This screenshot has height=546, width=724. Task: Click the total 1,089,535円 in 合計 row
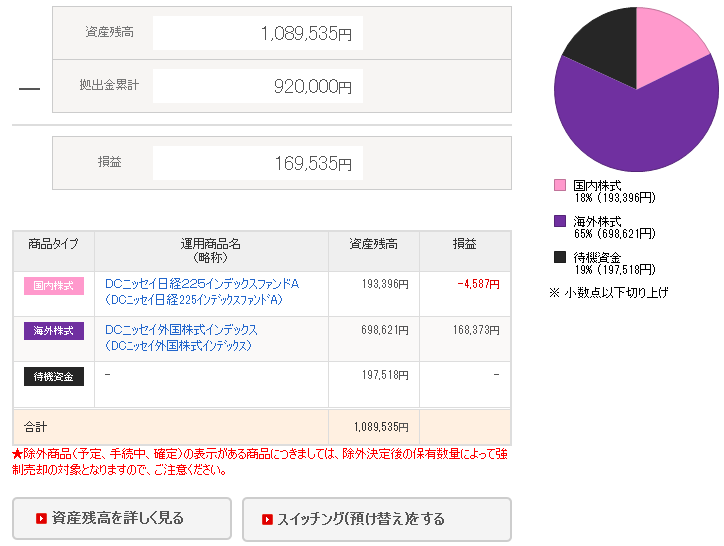click(381, 427)
